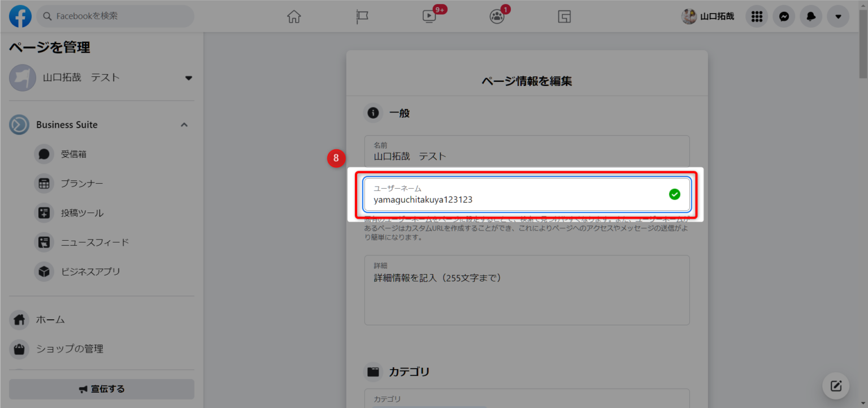Image resolution: width=868 pixels, height=408 pixels.
Task: Expand the 山口拓哉 テスト page switcher
Action: click(189, 78)
